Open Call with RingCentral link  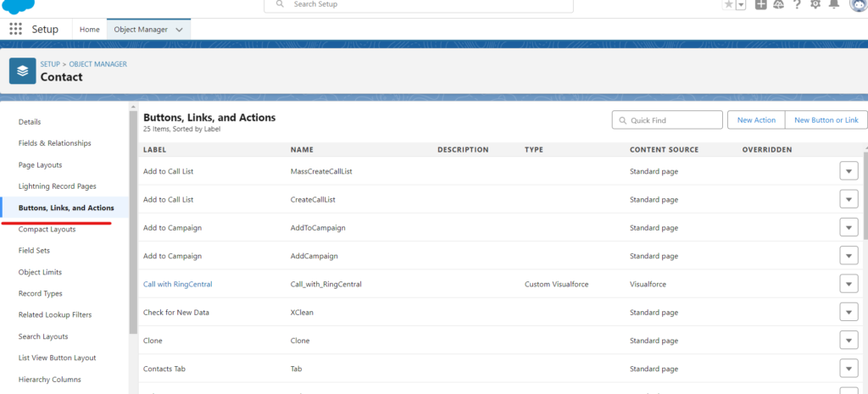tap(178, 284)
